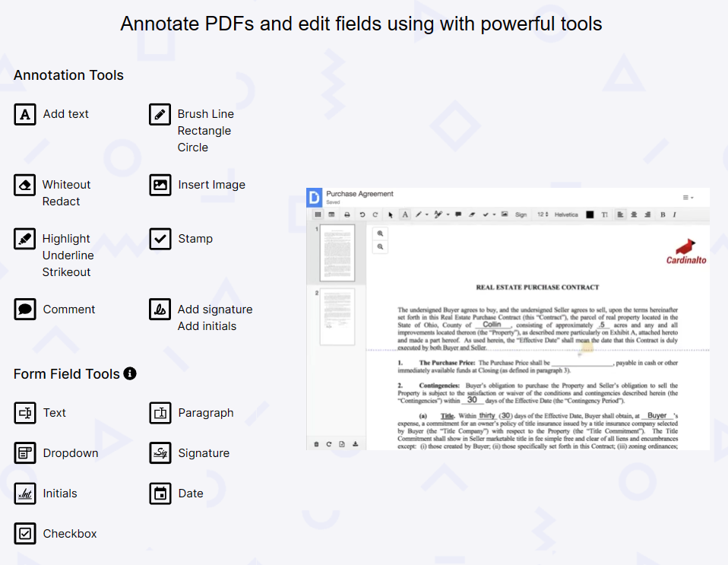Select the Brush Line tool icon
This screenshot has height=565, width=728.
click(160, 114)
